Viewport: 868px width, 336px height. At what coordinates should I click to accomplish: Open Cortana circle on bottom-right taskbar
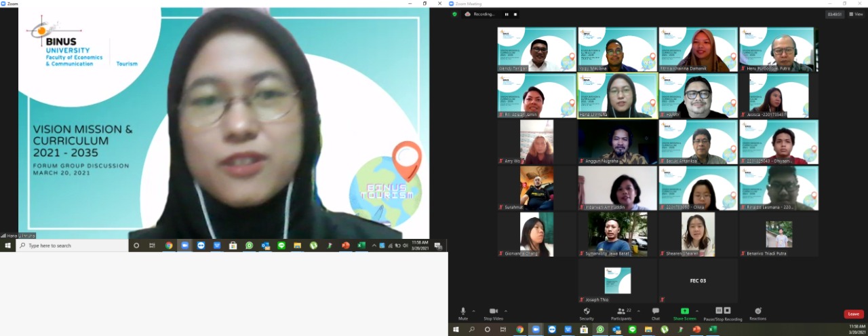coord(487,329)
